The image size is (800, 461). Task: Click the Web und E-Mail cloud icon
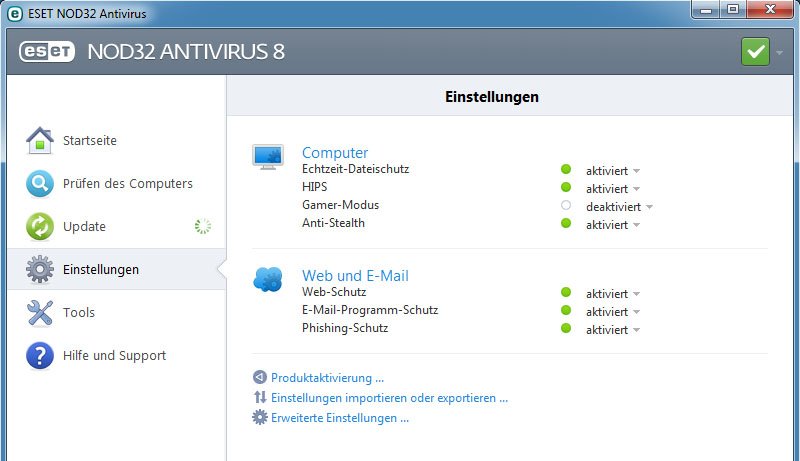(x=268, y=279)
